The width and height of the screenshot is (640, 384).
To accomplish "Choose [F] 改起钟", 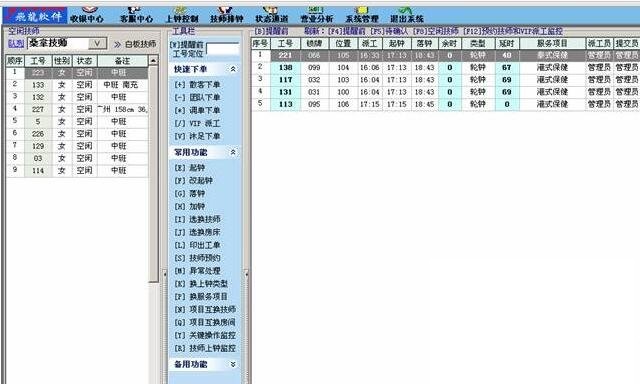I will coord(193,180).
